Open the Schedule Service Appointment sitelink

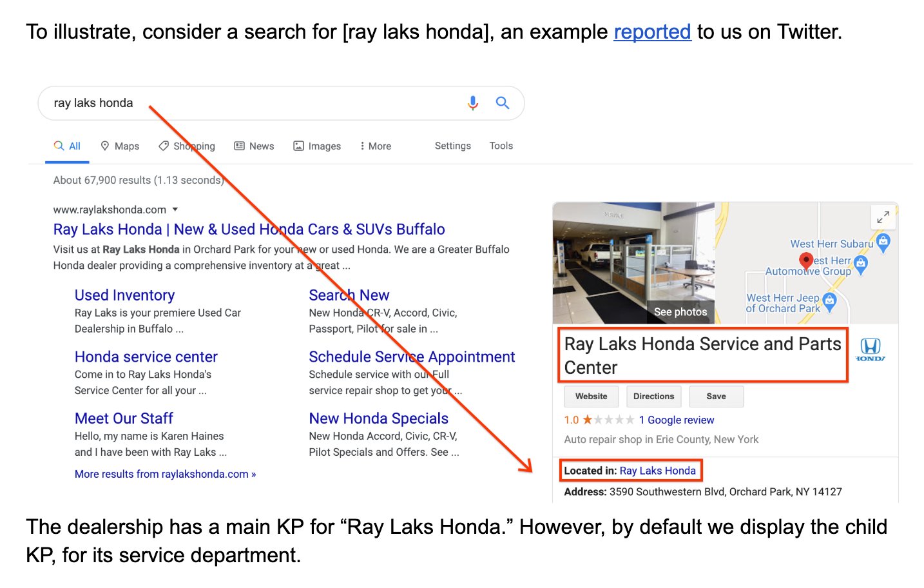pos(412,357)
